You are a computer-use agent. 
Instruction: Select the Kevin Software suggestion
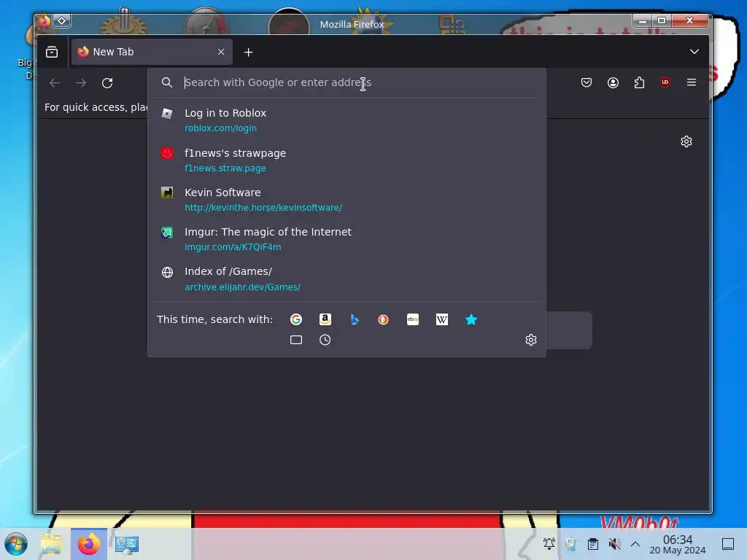(347, 200)
